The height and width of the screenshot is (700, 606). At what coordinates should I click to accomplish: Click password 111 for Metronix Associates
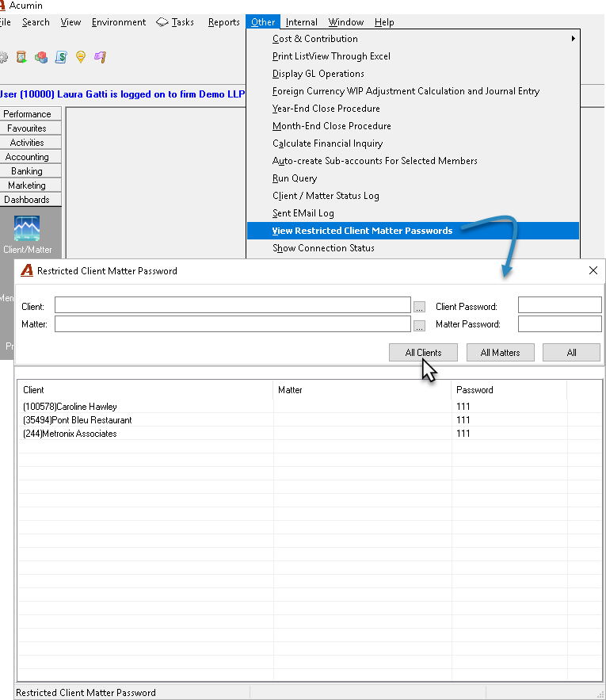click(x=463, y=433)
